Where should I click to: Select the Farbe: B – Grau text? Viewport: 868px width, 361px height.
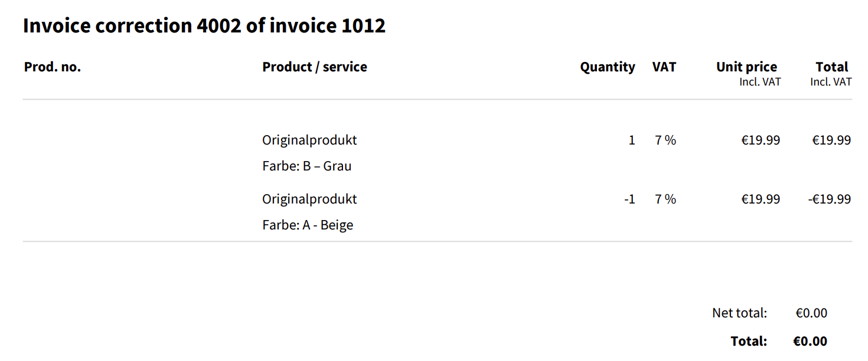coord(306,166)
